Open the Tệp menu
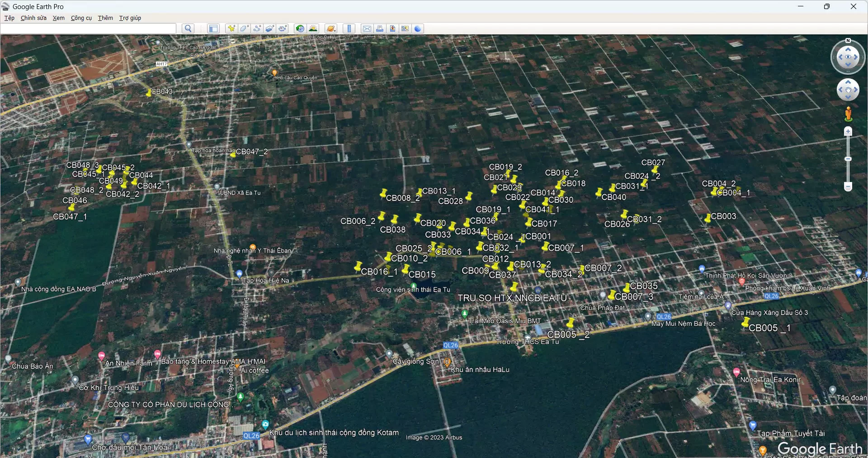Image resolution: width=868 pixels, height=458 pixels. 9,18
